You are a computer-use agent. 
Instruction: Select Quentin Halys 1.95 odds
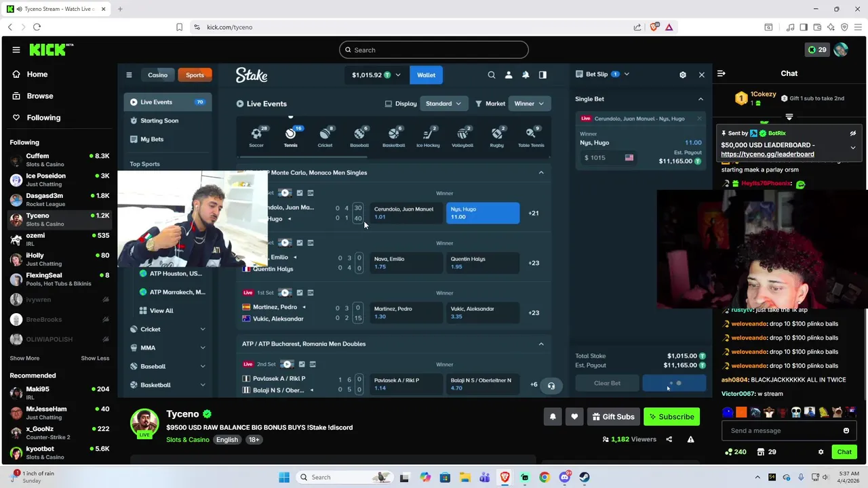pyautogui.click(x=483, y=263)
